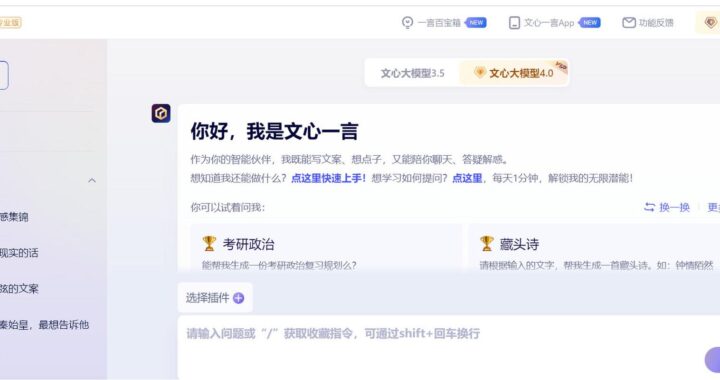
Task: Open sidebar history item ending 的文案
Action: (x=19, y=289)
